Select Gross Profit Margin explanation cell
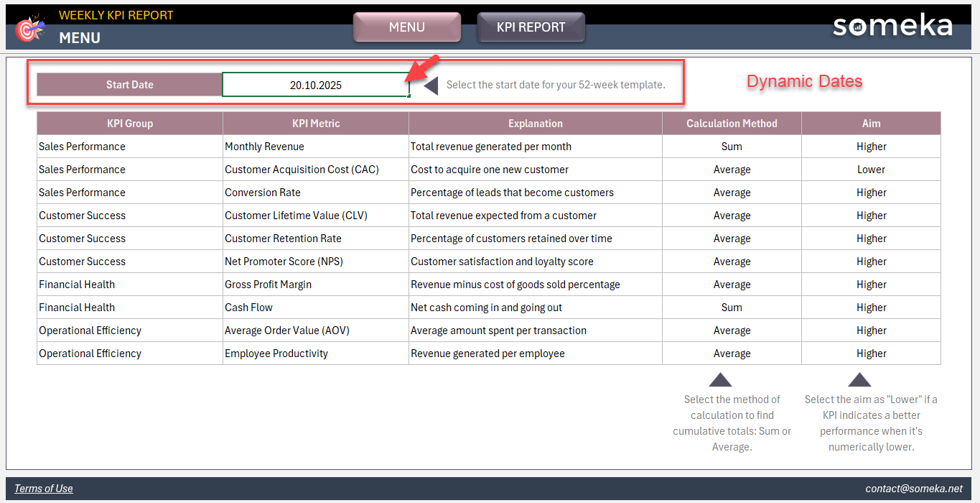Screen dimensions: 980x503 [535, 285]
